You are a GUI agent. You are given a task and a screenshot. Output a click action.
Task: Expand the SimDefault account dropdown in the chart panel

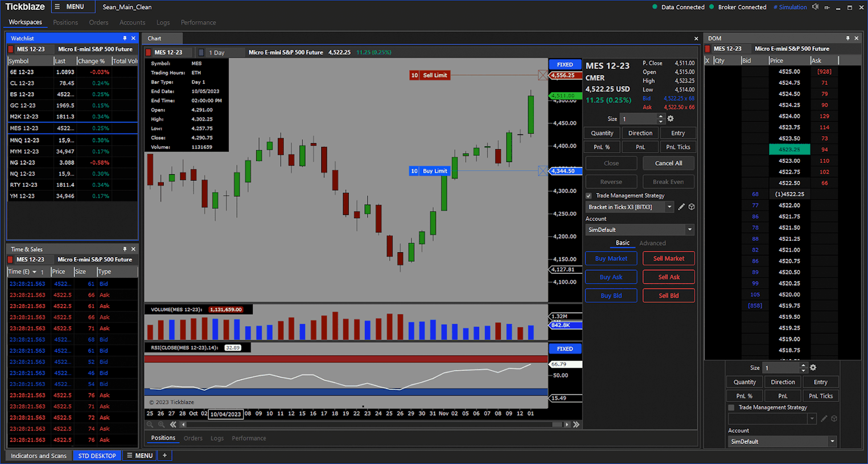(x=689, y=230)
